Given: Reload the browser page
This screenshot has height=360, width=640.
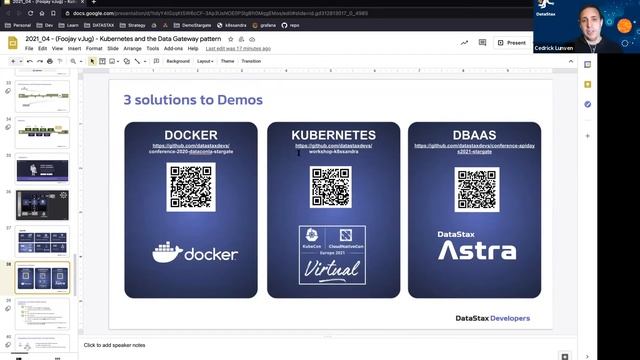Looking at the screenshot, I should [x=31, y=13].
